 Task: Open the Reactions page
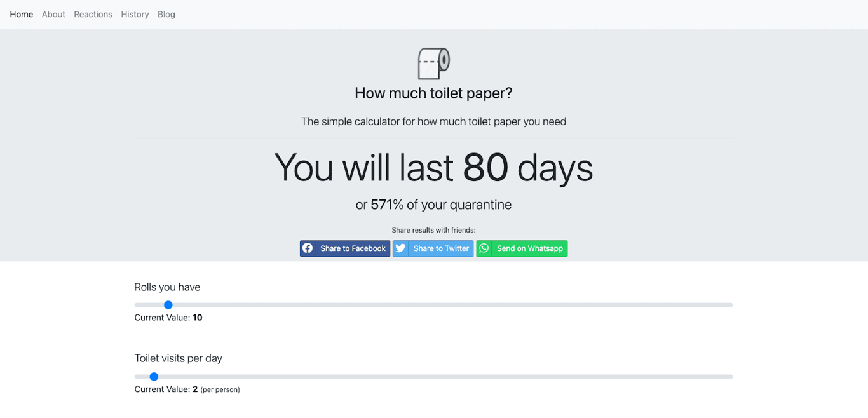pyautogui.click(x=93, y=14)
